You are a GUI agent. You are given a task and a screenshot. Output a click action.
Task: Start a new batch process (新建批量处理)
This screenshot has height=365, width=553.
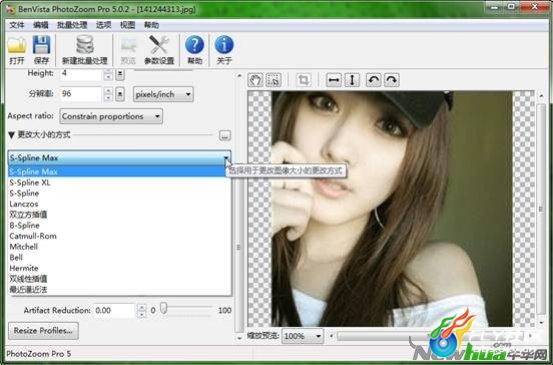(x=85, y=50)
